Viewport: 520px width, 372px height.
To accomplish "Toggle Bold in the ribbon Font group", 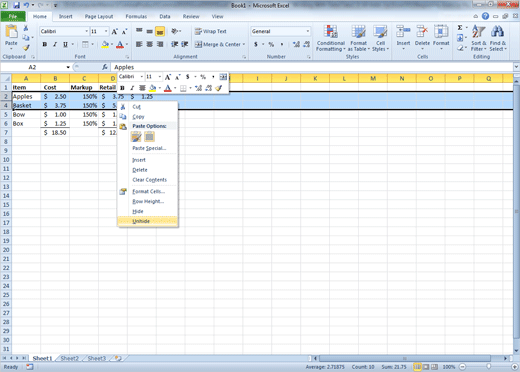I will point(45,44).
